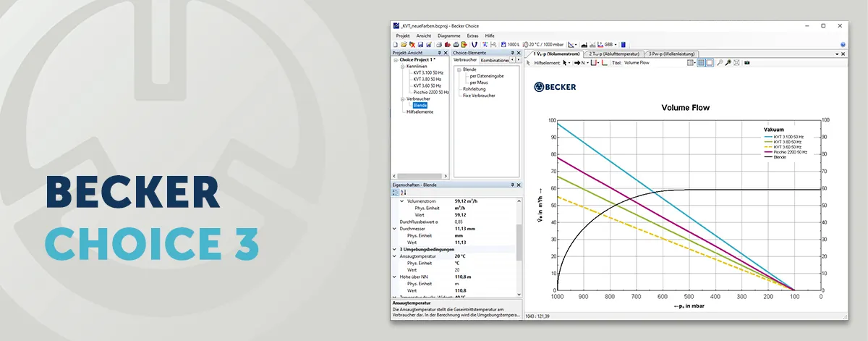
Task: Click the factory icon in the toolbar
Action: click(x=584, y=45)
